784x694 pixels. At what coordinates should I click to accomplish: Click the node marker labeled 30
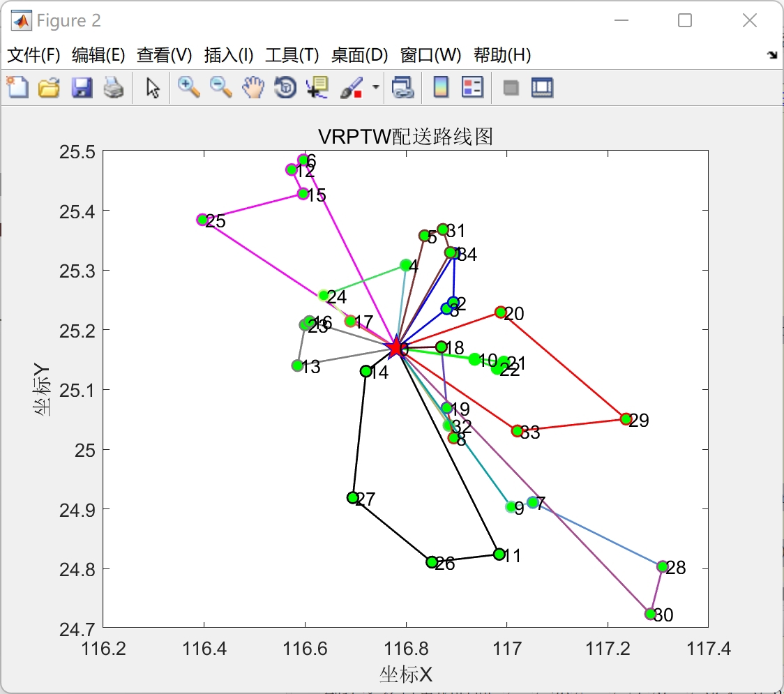pos(650,614)
